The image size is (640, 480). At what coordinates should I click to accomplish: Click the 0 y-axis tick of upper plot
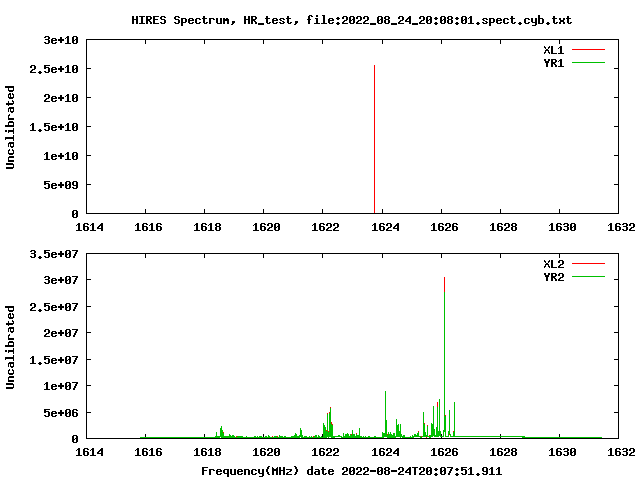pos(75,214)
